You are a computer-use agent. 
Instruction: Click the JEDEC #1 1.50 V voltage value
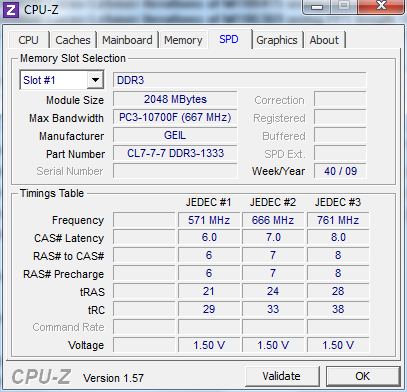click(209, 345)
